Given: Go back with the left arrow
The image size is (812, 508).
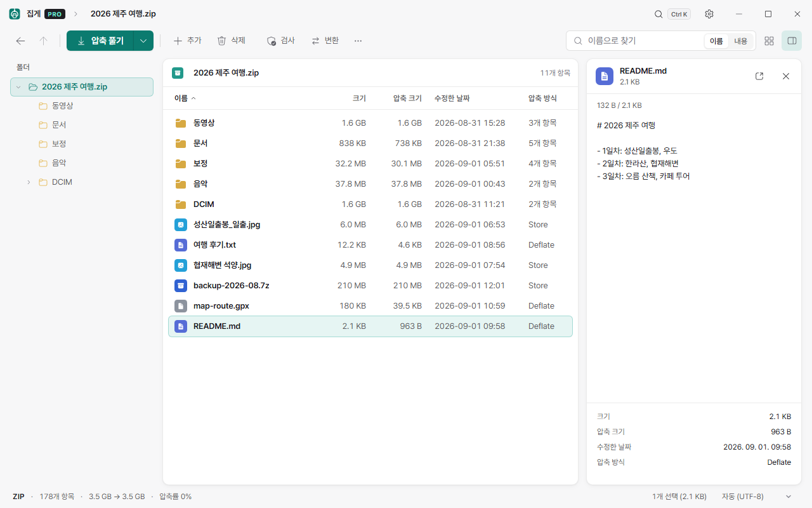Looking at the screenshot, I should click(20, 41).
